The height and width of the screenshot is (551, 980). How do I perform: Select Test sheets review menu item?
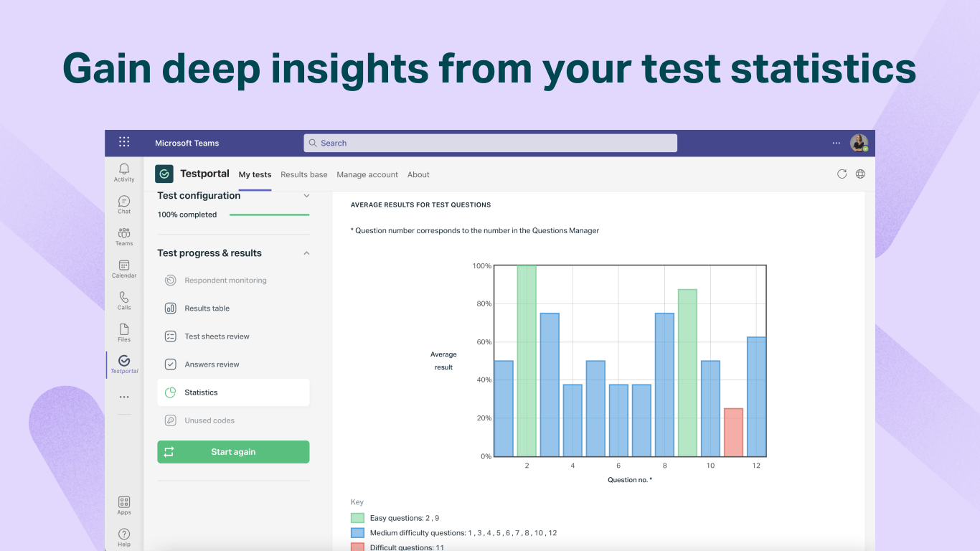233,336
